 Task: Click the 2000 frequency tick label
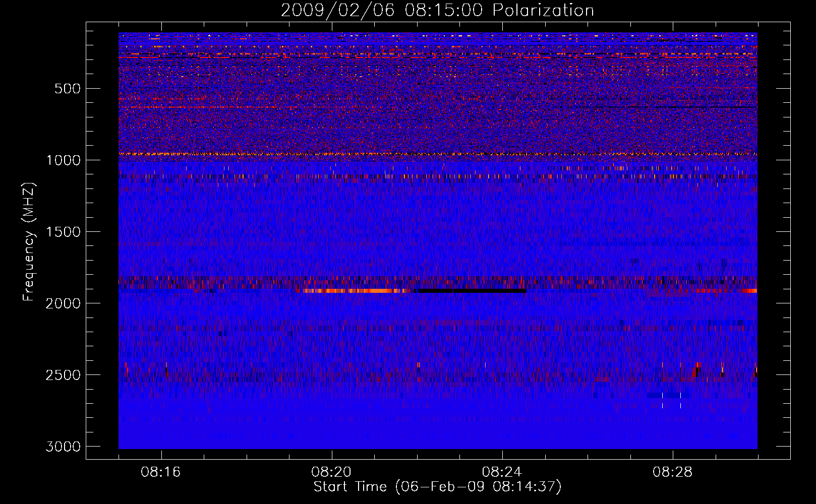coord(63,303)
